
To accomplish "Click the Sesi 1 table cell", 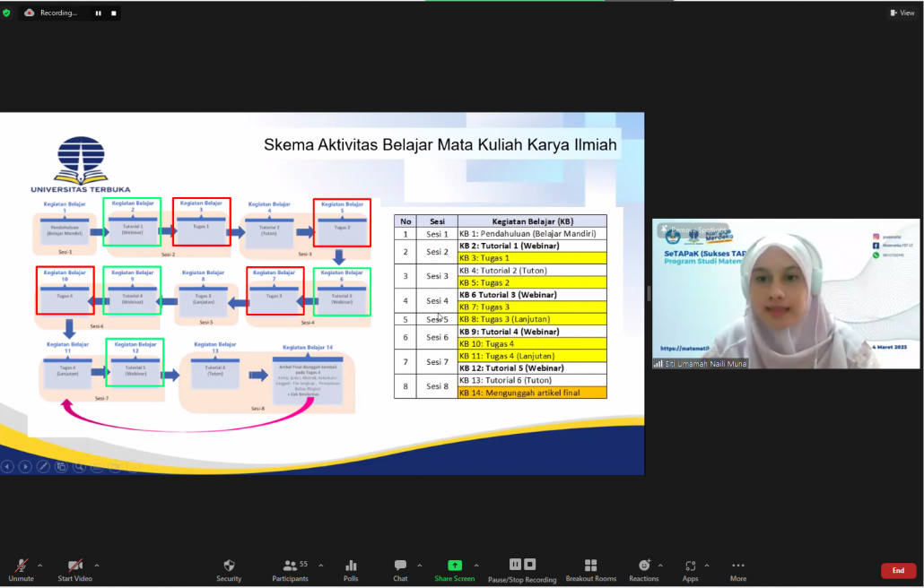I will click(437, 234).
